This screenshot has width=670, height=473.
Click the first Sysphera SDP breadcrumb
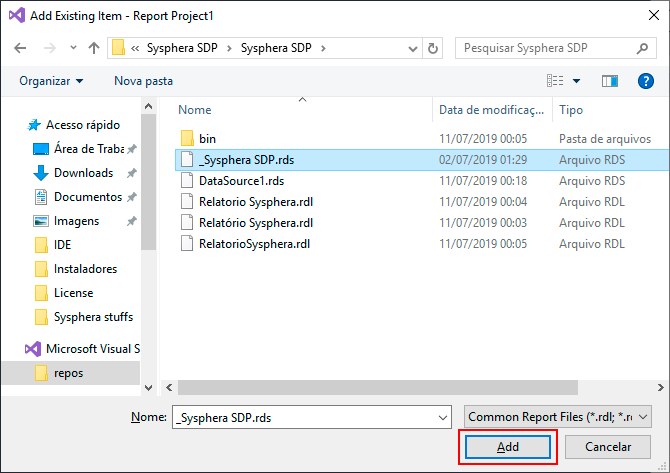coord(182,48)
